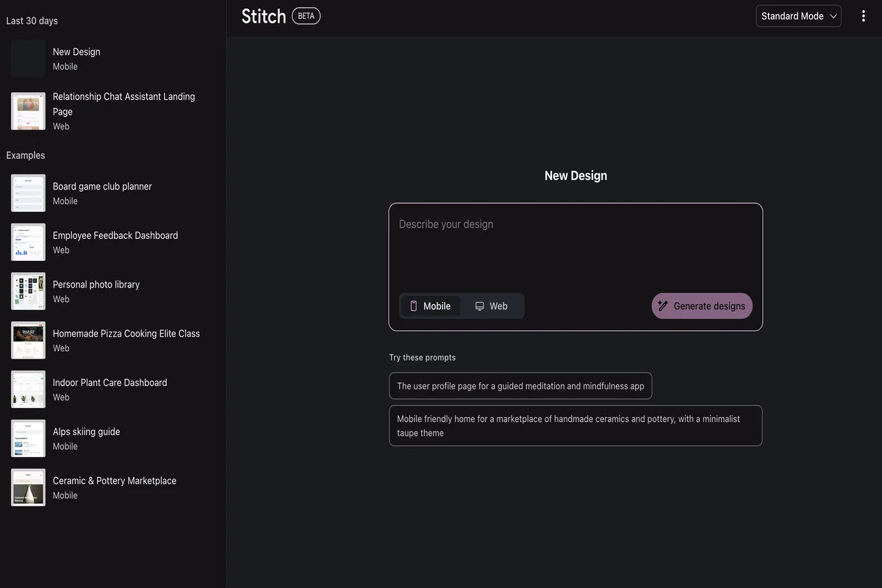Open Personal photo library thumbnail
The width and height of the screenshot is (882, 588).
pos(28,291)
